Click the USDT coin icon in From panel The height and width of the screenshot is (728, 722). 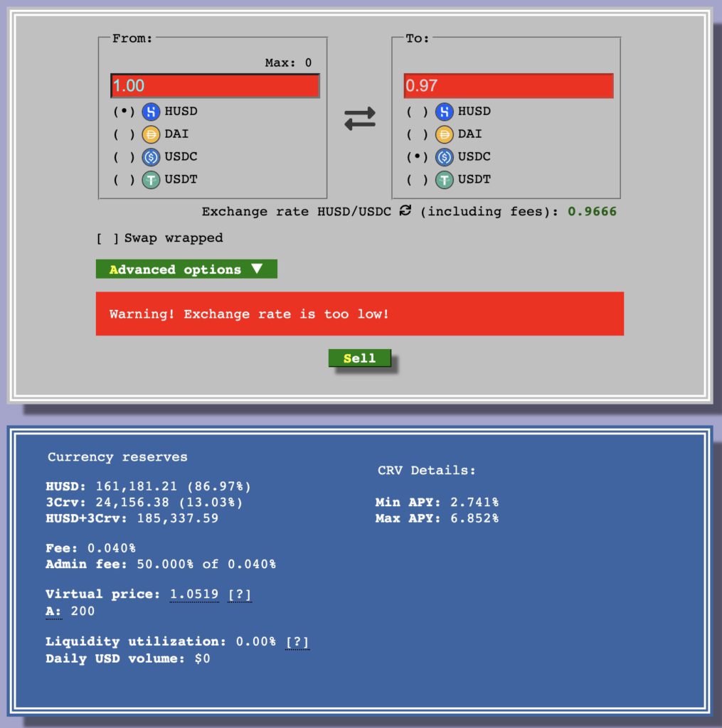151,180
